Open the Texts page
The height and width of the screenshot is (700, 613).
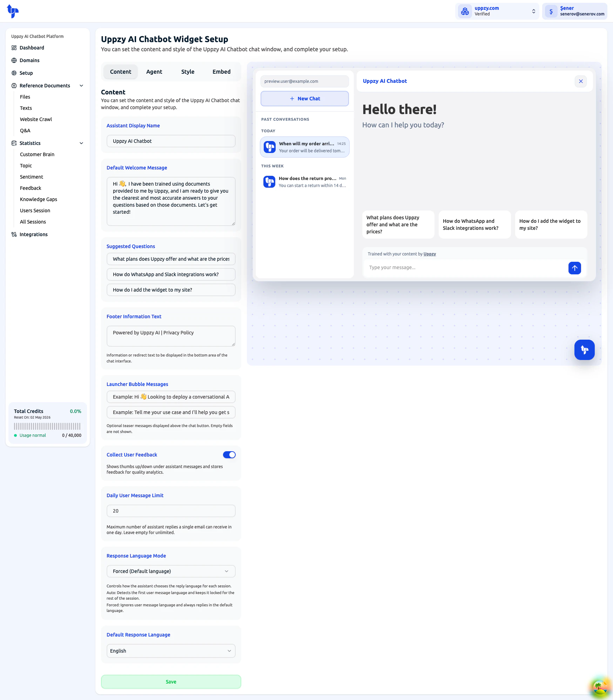tap(26, 108)
